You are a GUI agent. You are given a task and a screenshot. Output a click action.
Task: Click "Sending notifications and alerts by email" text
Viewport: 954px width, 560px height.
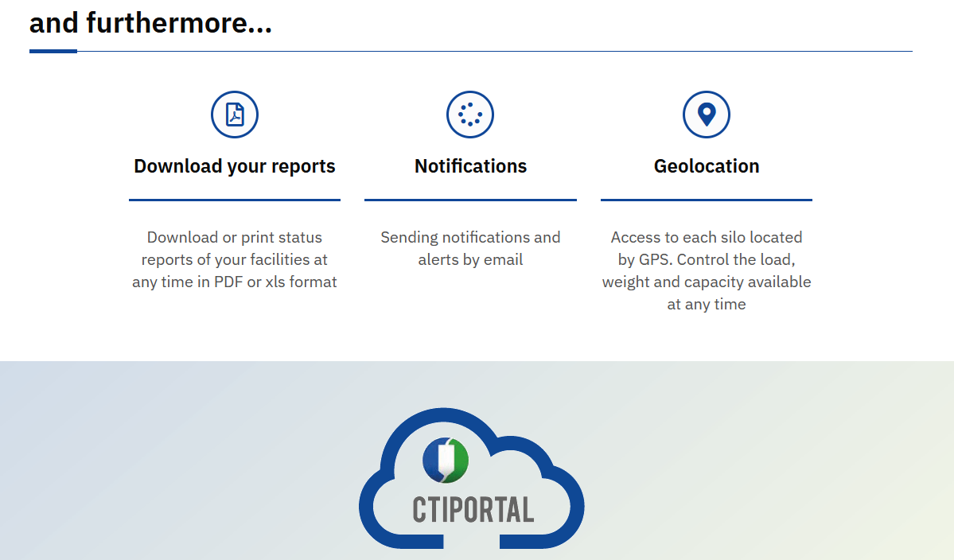(x=470, y=248)
